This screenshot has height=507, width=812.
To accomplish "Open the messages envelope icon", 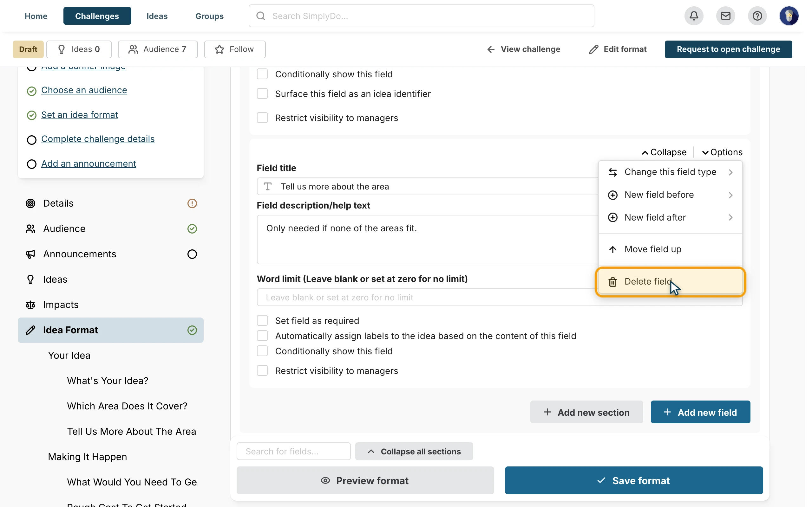I will (725, 16).
